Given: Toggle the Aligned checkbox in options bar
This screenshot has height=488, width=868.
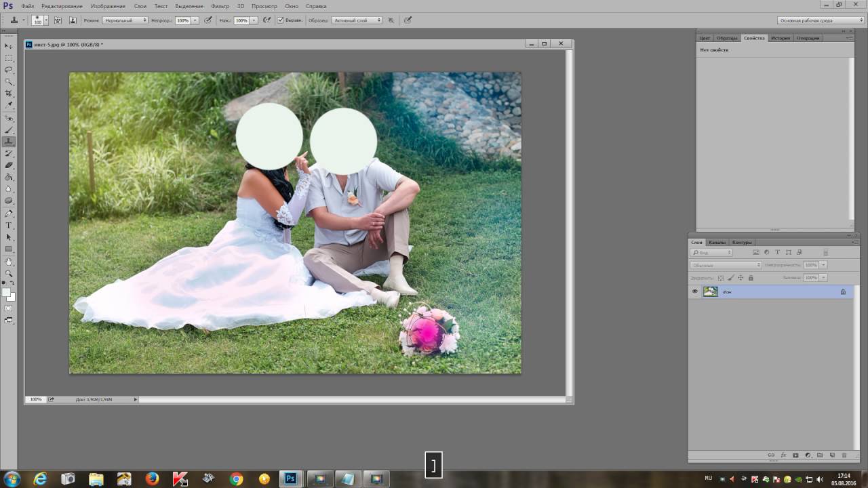Looking at the screenshot, I should [x=280, y=20].
